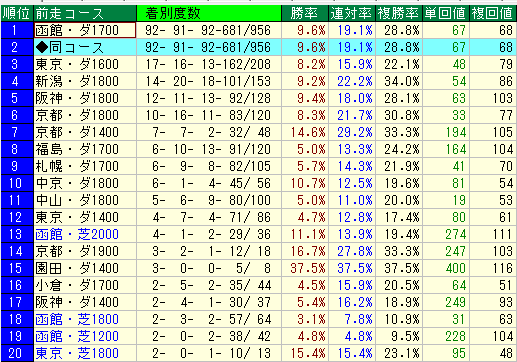Sort by the 複回値 column header
This screenshot has width=517, height=362.
tap(493, 13)
